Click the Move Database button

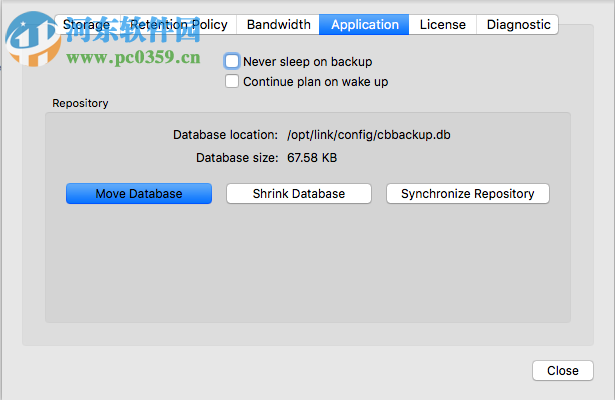(139, 194)
